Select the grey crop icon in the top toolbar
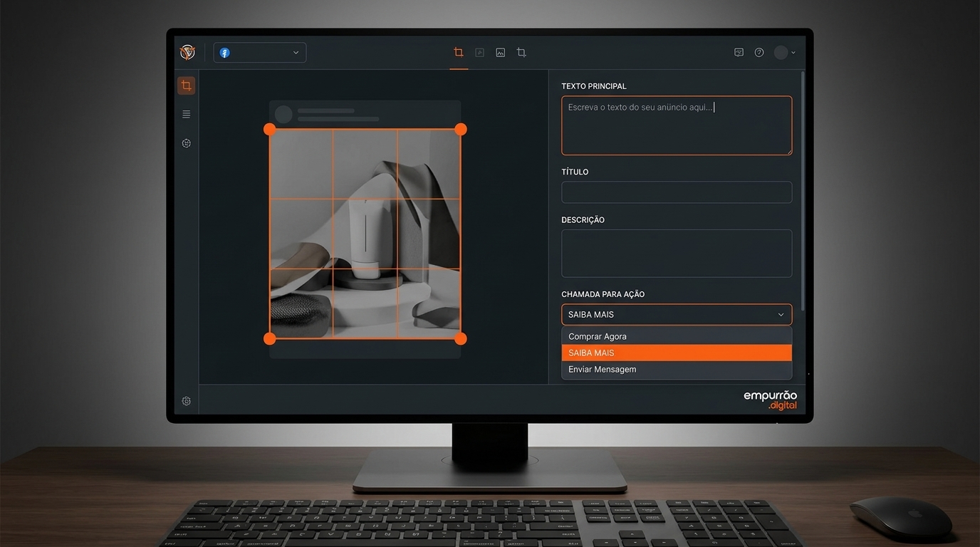The width and height of the screenshot is (980, 547). (x=521, y=53)
